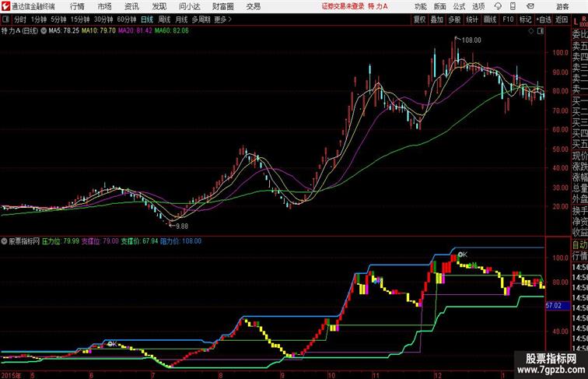Expand 更多 period options

click(222, 19)
